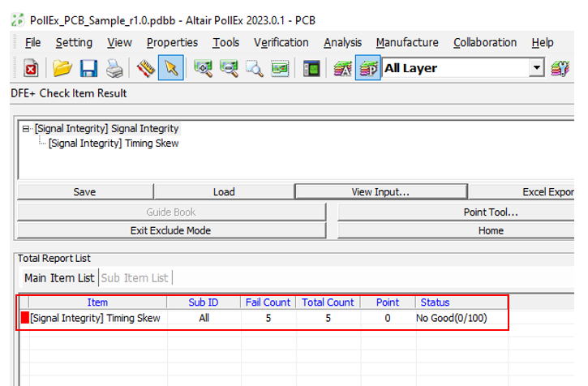Click the View Input... button

point(380,192)
